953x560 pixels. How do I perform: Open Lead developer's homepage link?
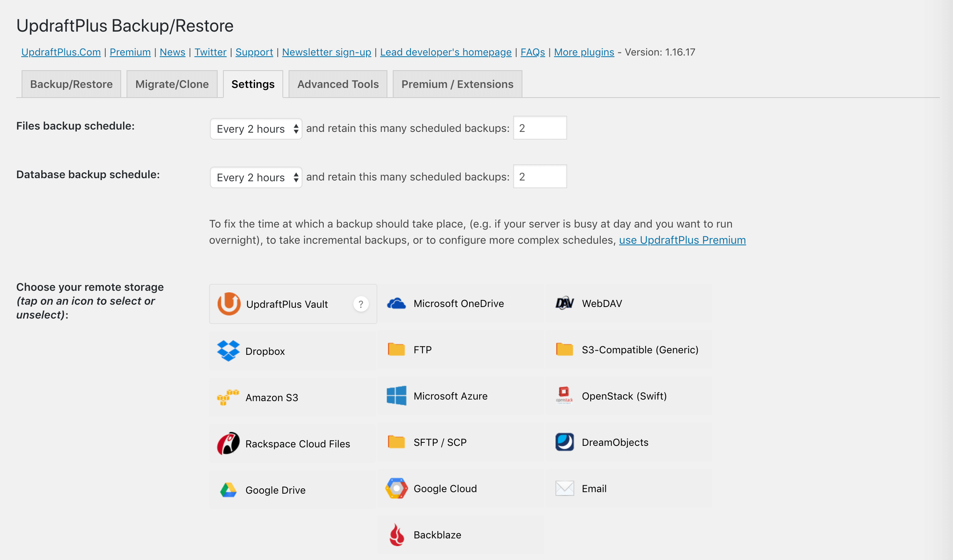pos(446,52)
